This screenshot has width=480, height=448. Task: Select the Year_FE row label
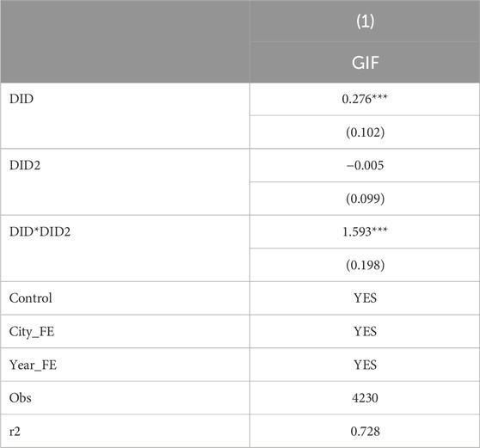(x=33, y=365)
